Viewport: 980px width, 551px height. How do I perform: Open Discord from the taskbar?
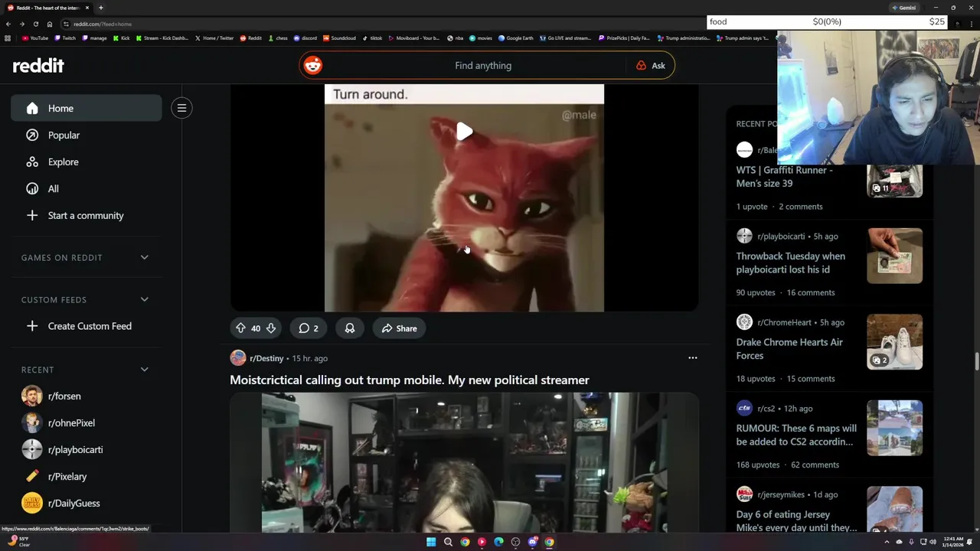coord(532,542)
